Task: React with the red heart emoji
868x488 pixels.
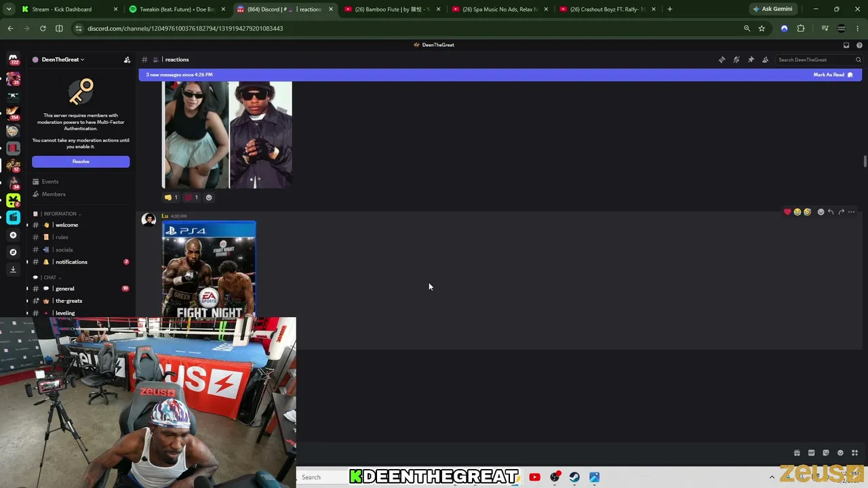Action: pos(787,212)
